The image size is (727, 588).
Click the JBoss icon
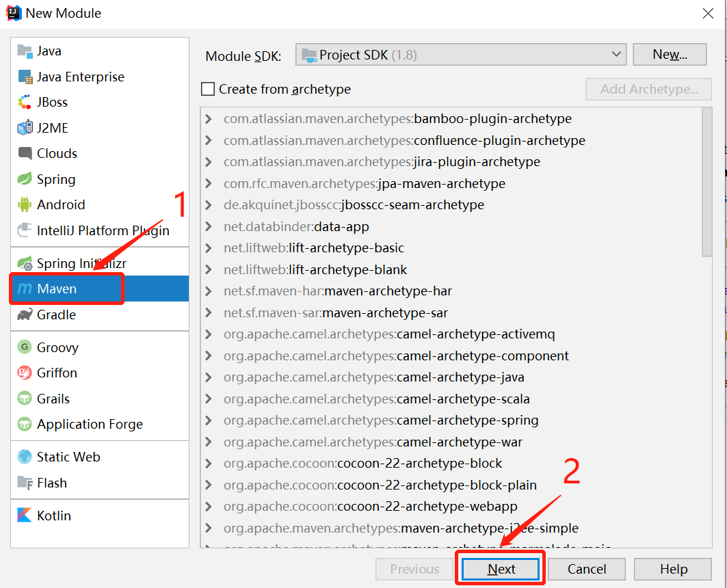(x=25, y=102)
